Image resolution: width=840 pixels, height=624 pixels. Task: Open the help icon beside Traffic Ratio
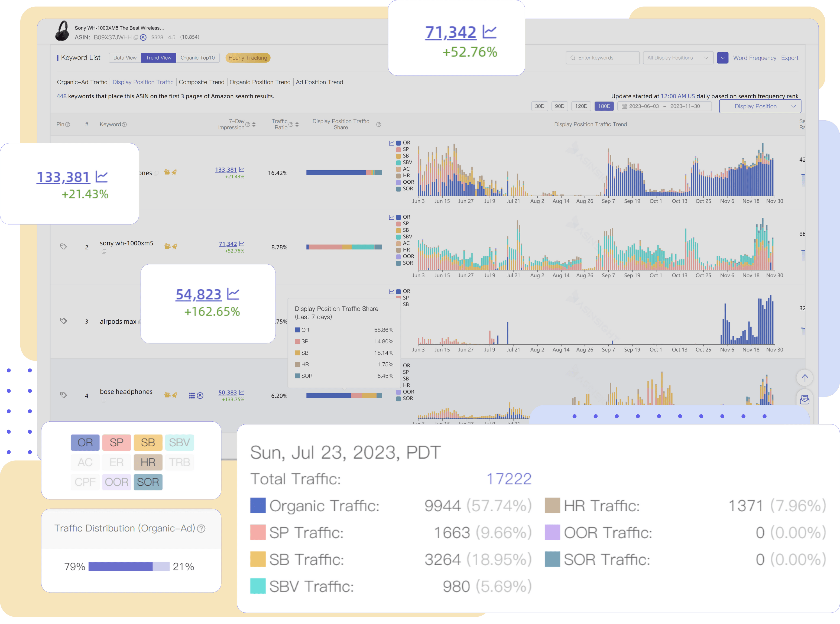click(291, 125)
